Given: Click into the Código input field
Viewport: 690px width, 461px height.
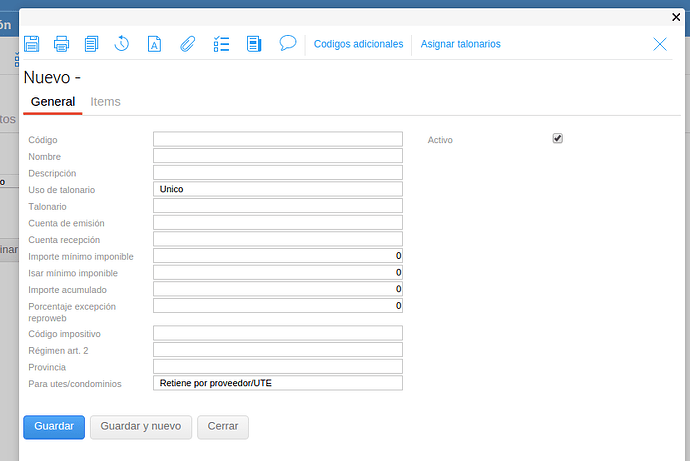Looking at the screenshot, I should tap(277, 140).
